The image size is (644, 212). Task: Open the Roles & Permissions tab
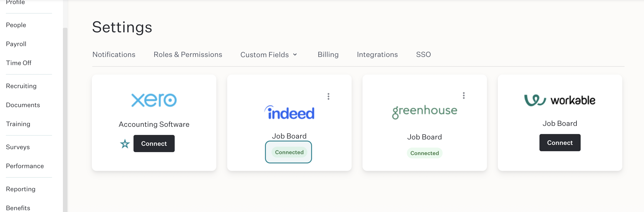(x=188, y=54)
